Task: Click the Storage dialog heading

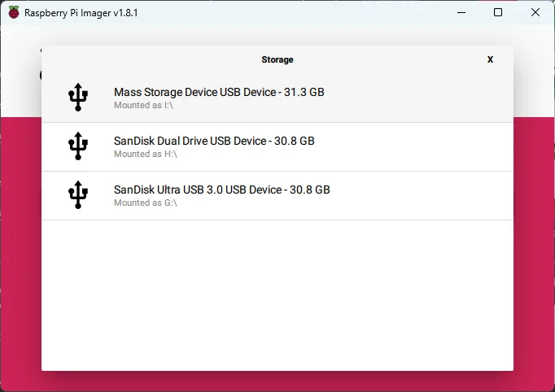Action: point(277,59)
